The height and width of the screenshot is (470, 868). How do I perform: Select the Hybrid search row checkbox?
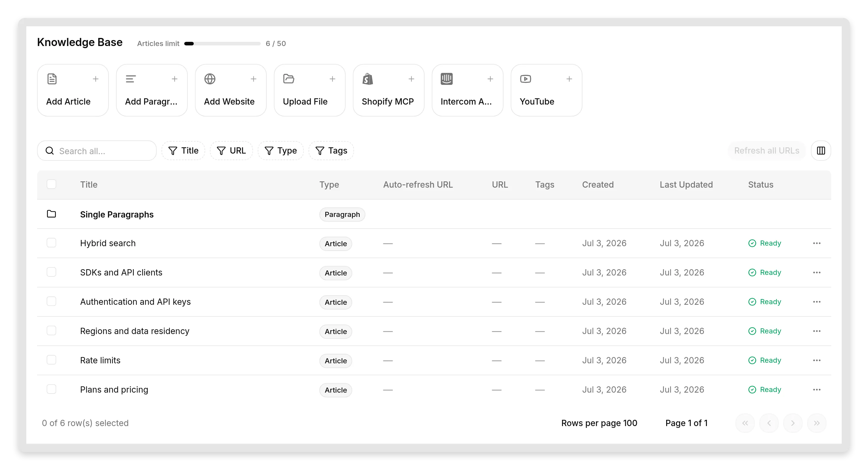click(51, 243)
